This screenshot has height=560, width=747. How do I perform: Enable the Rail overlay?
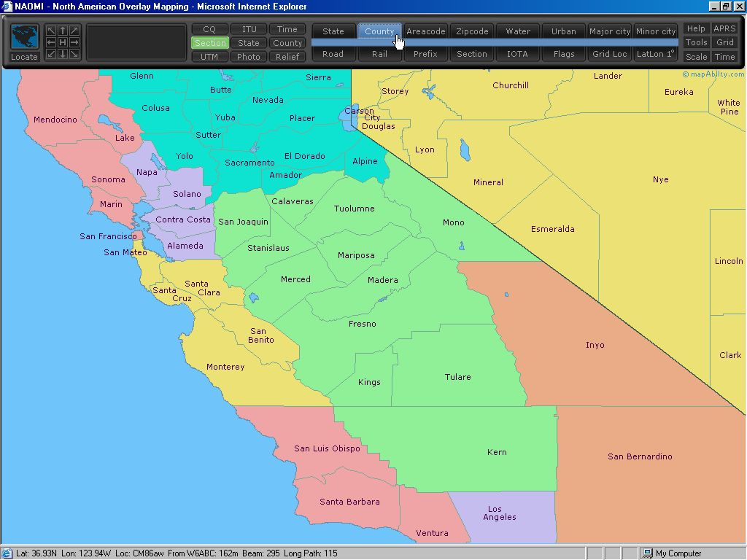[379, 54]
